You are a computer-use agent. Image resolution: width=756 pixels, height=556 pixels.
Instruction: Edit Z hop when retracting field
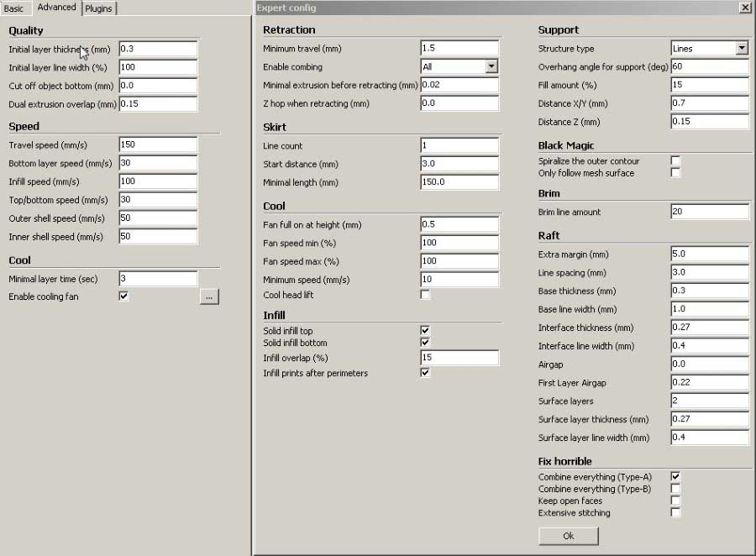click(459, 102)
